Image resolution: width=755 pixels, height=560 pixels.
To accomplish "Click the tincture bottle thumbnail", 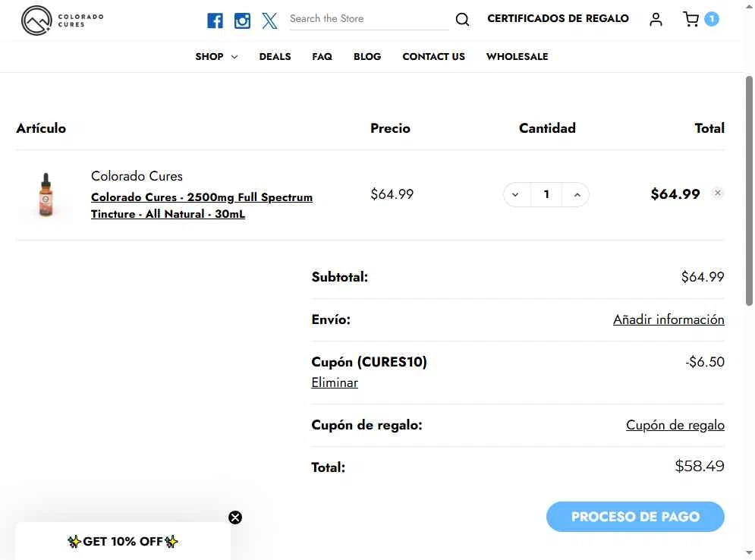I will click(x=46, y=194).
